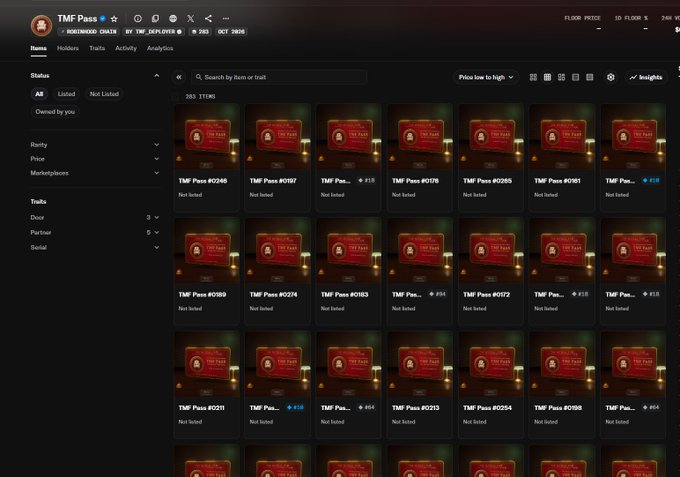Click the OCT 2026 date tag
The image size is (680, 477).
[231, 32]
